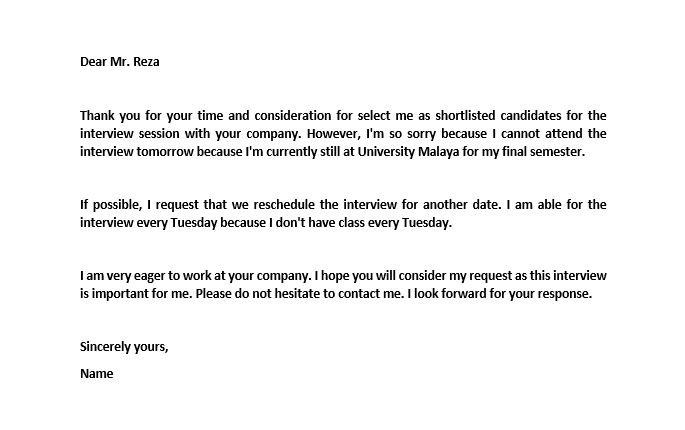This screenshot has height=430, width=685.
Task: Click the 'Dear Mr. Reza' greeting line
Action: [x=119, y=61]
